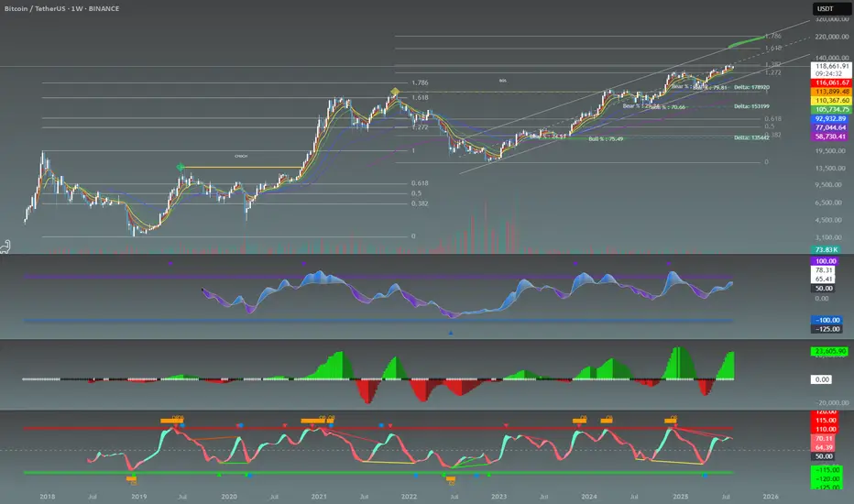The width and height of the screenshot is (854, 504).
Task: Click the volume label 73.83K
Action: [827, 249]
